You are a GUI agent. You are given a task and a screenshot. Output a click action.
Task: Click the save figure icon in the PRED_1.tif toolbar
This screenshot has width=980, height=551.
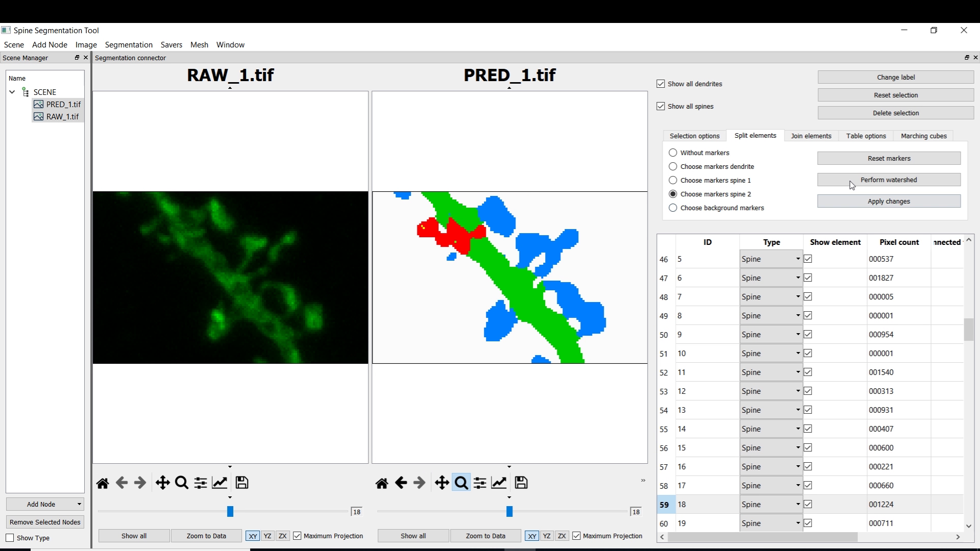point(521,483)
